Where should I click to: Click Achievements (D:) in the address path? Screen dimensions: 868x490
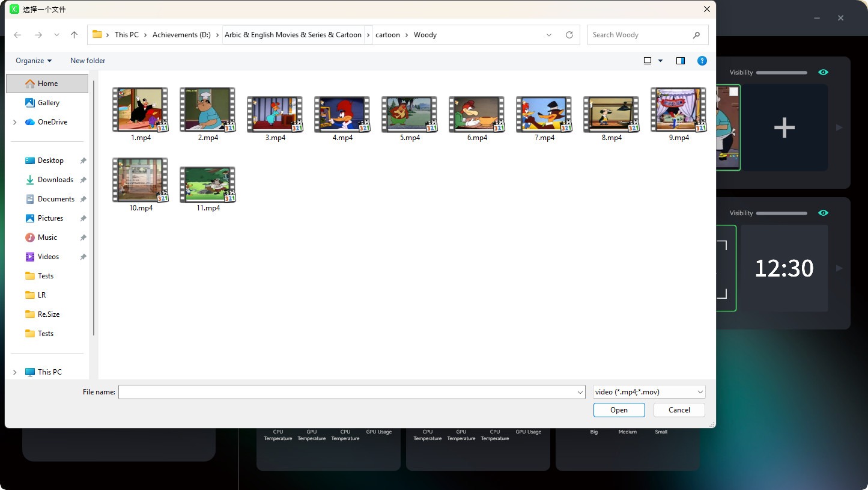pyautogui.click(x=181, y=35)
